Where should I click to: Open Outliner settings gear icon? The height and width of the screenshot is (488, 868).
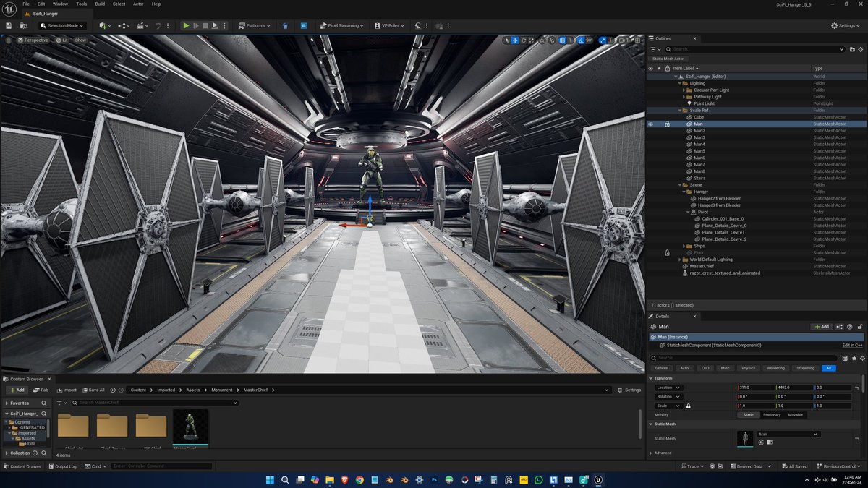point(860,49)
